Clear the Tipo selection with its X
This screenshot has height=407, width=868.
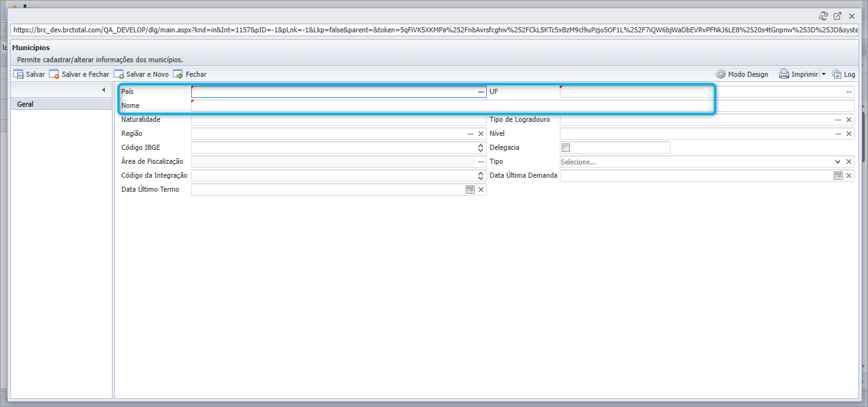point(849,162)
